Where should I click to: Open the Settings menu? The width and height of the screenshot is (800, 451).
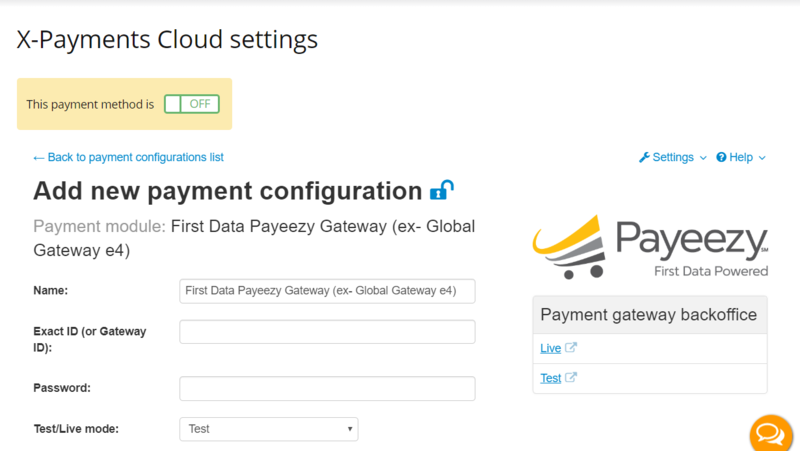(672, 157)
